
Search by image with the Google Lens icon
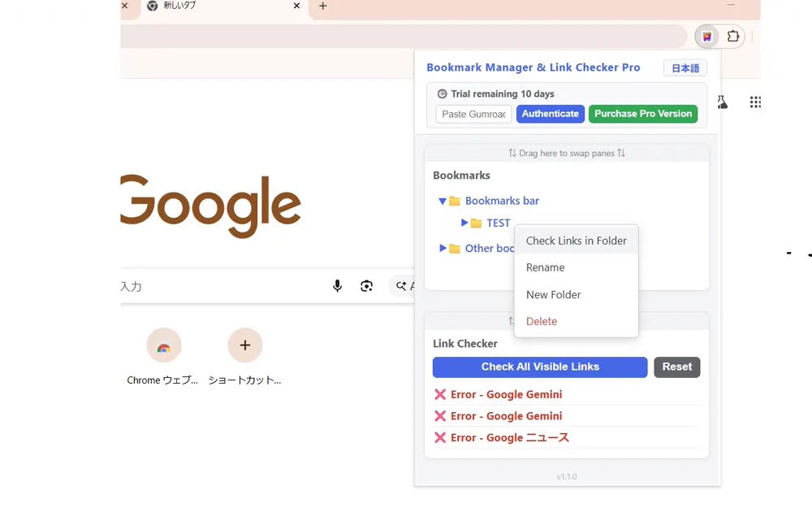pyautogui.click(x=366, y=285)
